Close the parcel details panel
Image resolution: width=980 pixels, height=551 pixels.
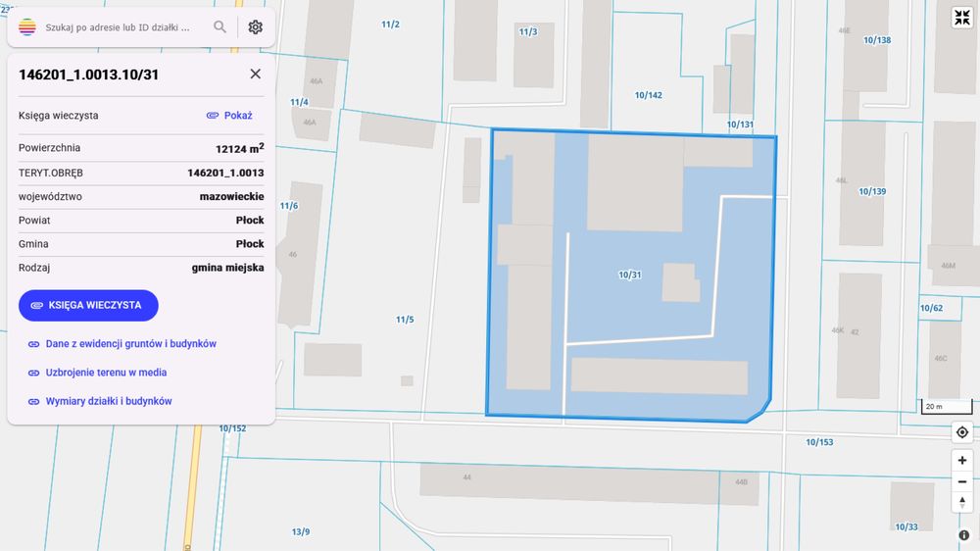click(255, 74)
